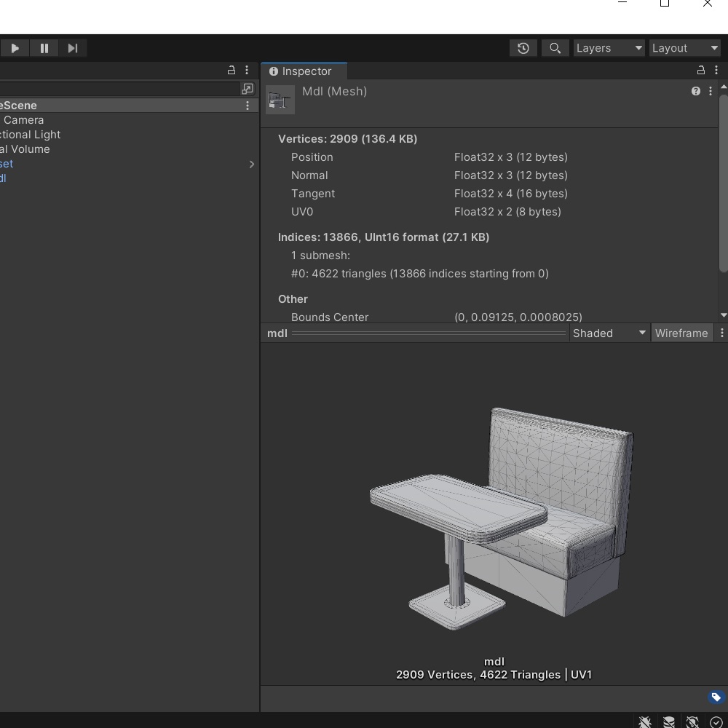Click the Tangent attribute label
This screenshot has height=728, width=728.
pos(313,194)
